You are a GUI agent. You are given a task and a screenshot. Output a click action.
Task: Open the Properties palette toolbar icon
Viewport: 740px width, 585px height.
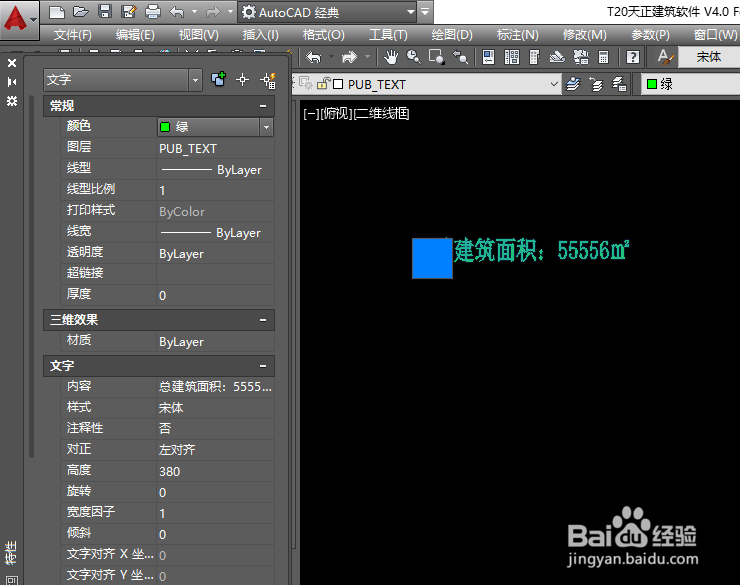pyautogui.click(x=488, y=58)
